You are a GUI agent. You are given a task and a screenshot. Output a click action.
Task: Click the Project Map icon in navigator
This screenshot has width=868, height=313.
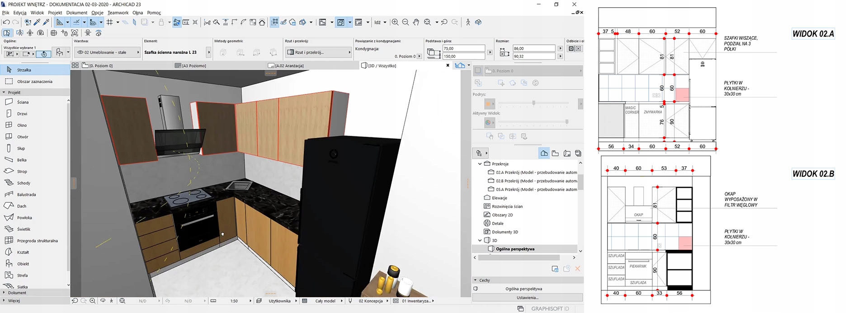coord(544,154)
